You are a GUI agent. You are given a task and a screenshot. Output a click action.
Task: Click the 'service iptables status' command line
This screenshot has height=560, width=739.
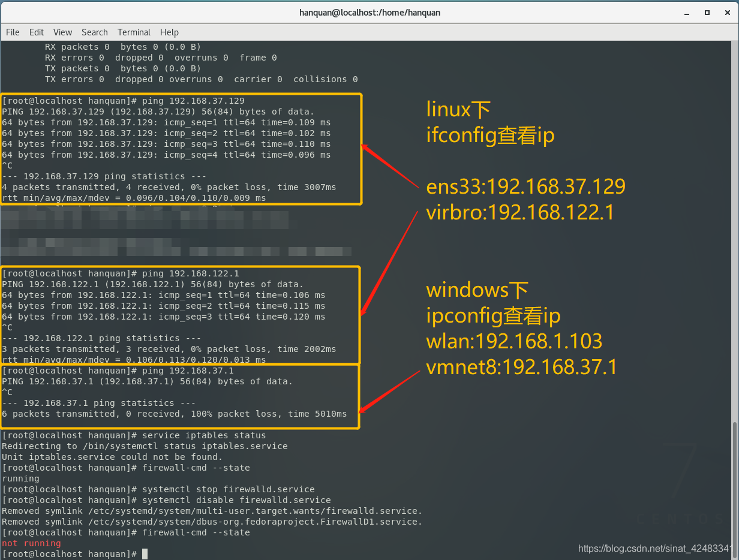click(134, 435)
